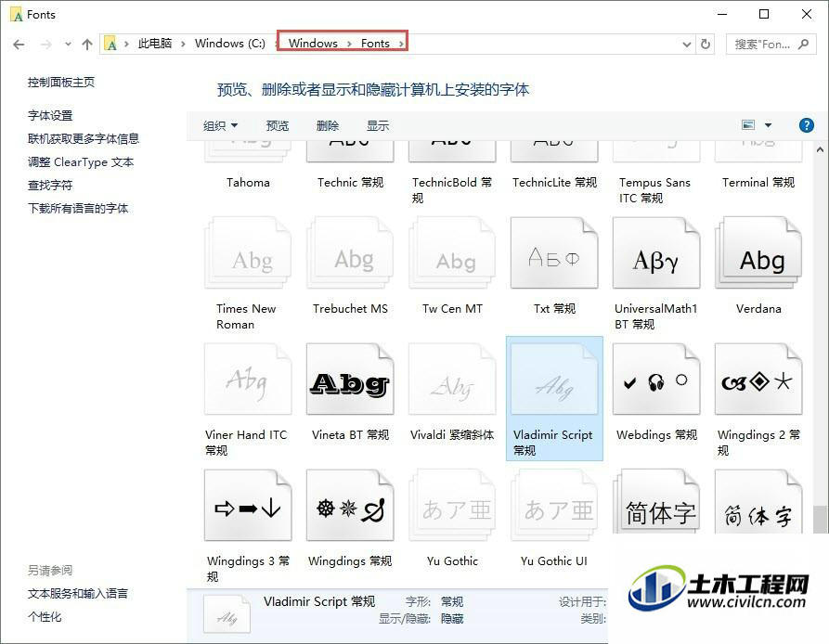Screen dimensions: 829x644
Task: Select the UniversalMath1 BT font icon
Action: (656, 252)
